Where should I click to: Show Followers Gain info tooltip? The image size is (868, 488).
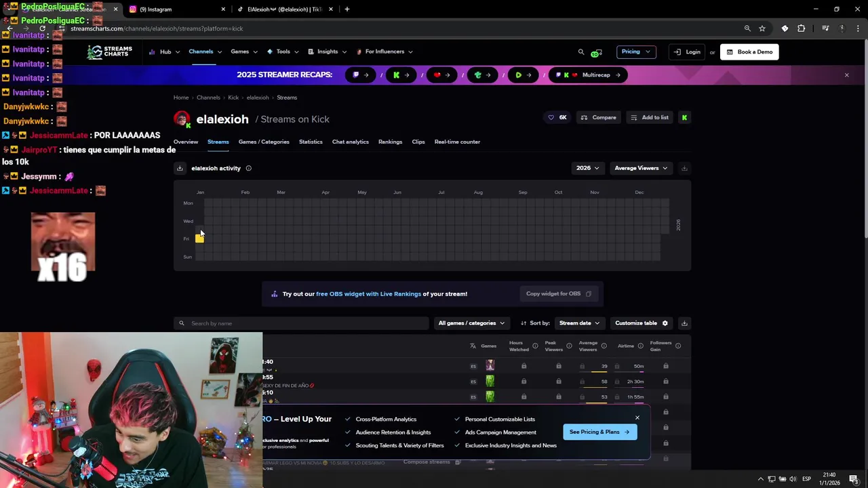678,346
